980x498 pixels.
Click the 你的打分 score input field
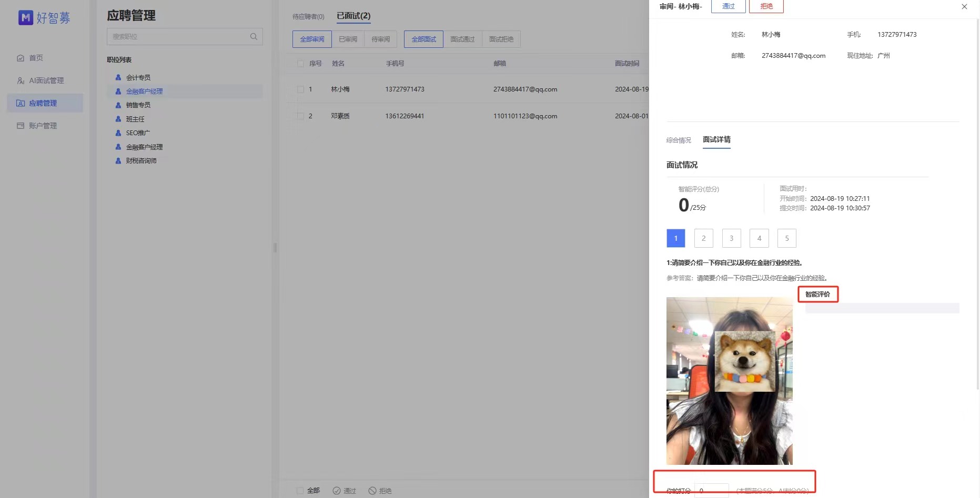tap(712, 491)
